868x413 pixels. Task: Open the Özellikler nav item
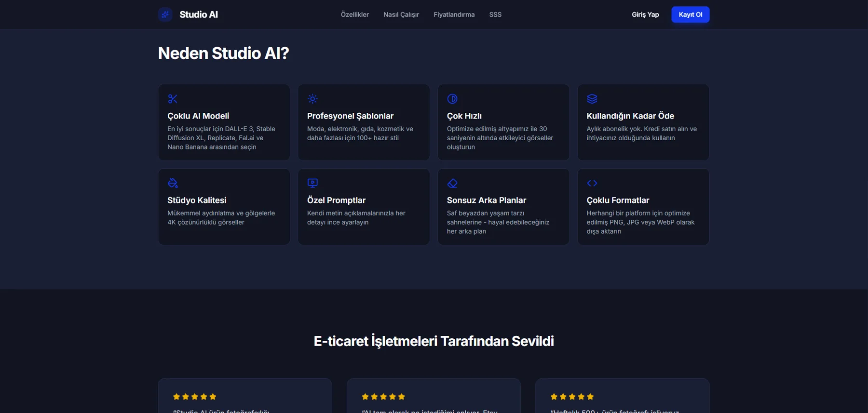pyautogui.click(x=355, y=14)
